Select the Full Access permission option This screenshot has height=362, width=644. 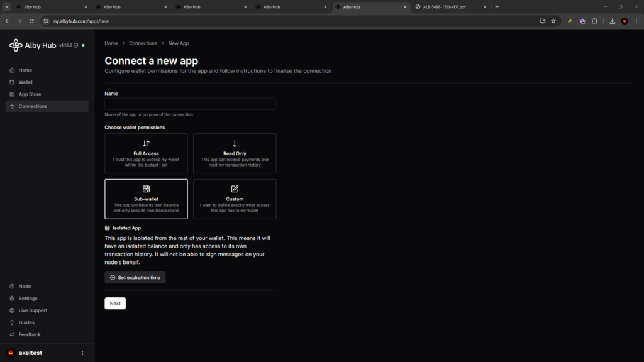click(146, 153)
